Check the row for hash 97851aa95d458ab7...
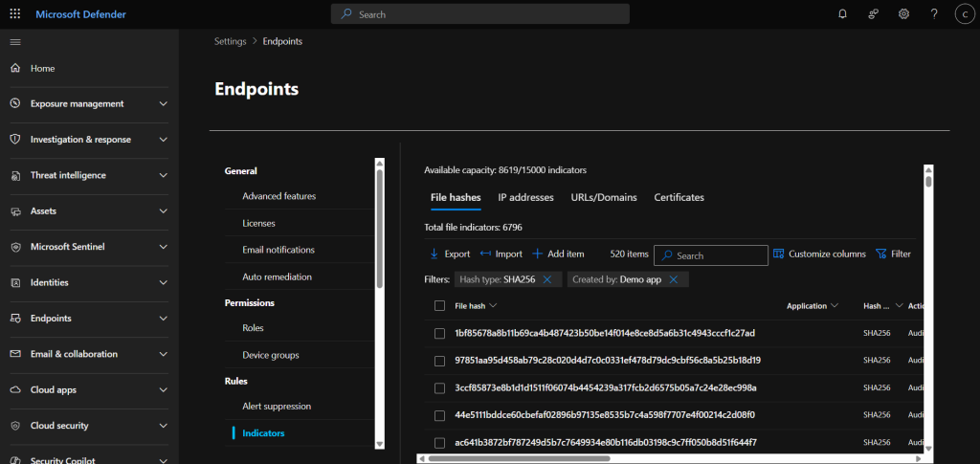 [439, 361]
